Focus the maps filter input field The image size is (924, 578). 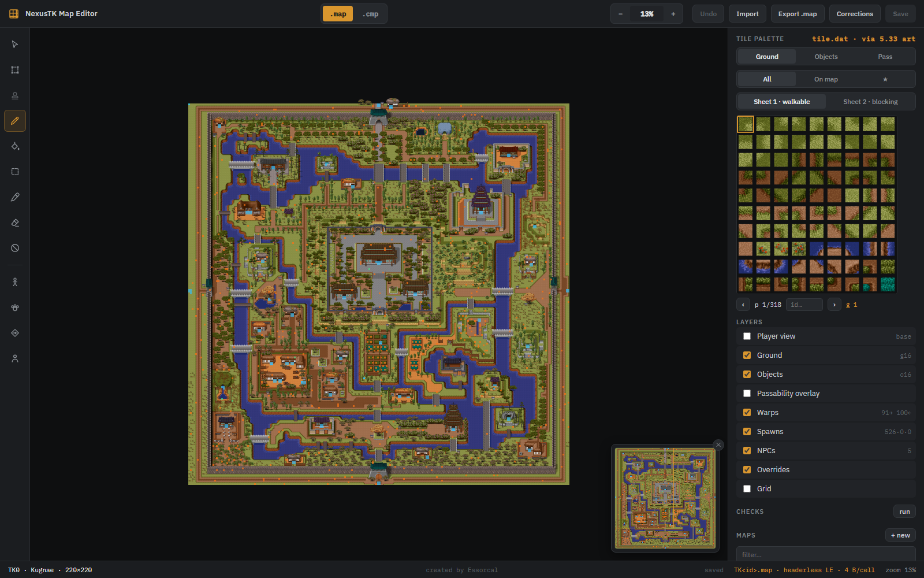point(826,554)
